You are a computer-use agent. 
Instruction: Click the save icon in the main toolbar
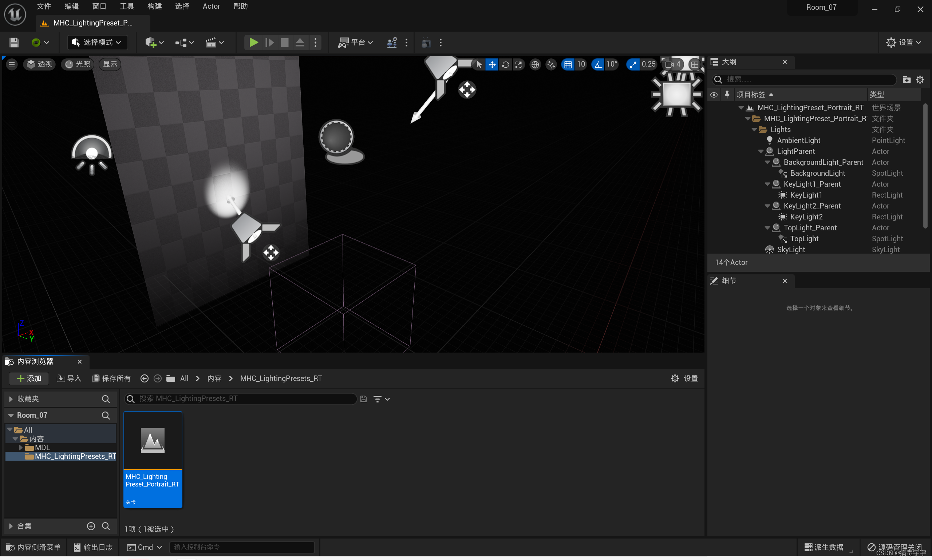point(14,42)
